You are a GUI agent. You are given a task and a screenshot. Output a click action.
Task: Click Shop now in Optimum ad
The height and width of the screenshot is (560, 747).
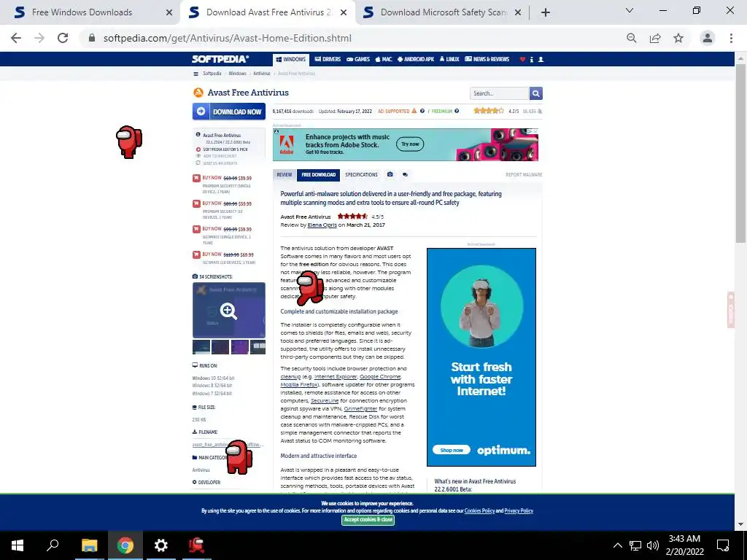pos(451,450)
